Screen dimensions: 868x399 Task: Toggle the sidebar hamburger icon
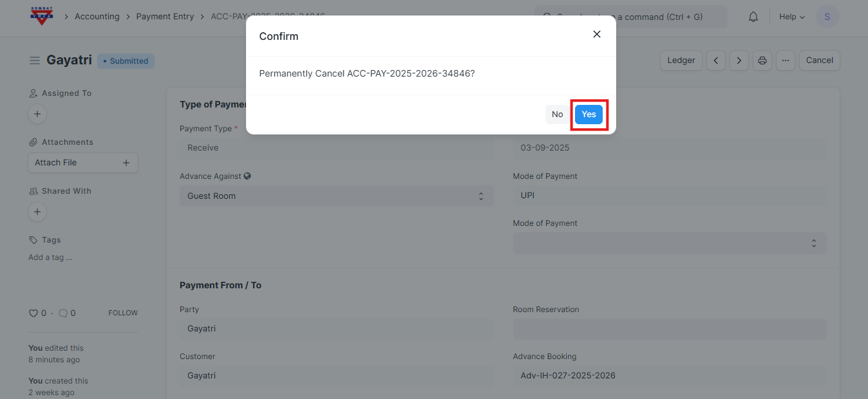(x=35, y=60)
